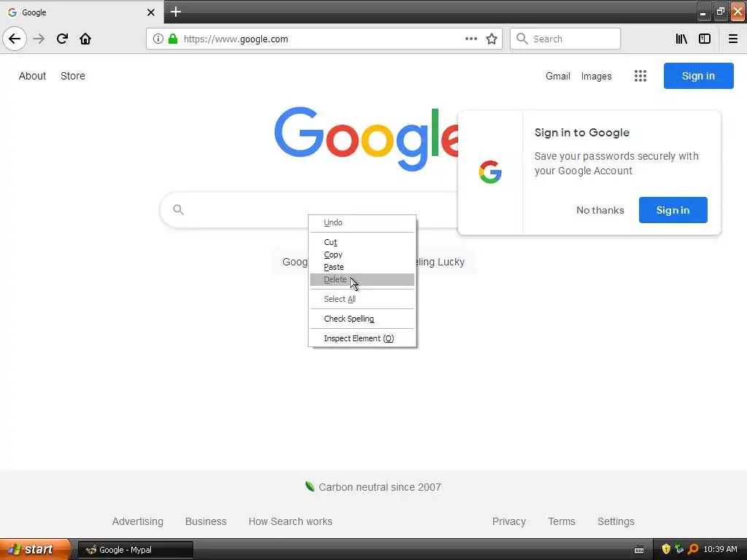Open the Store link
Viewport: 747px width, 560px height.
pyautogui.click(x=73, y=76)
